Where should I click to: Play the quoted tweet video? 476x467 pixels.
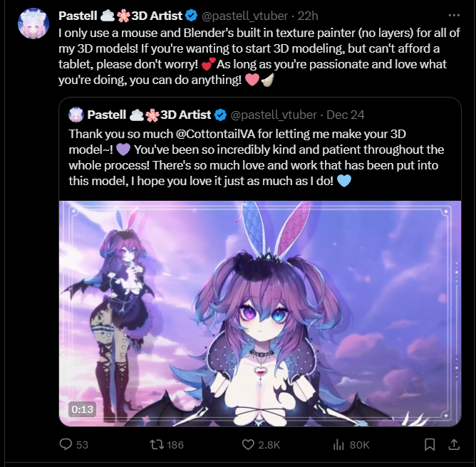coord(260,313)
